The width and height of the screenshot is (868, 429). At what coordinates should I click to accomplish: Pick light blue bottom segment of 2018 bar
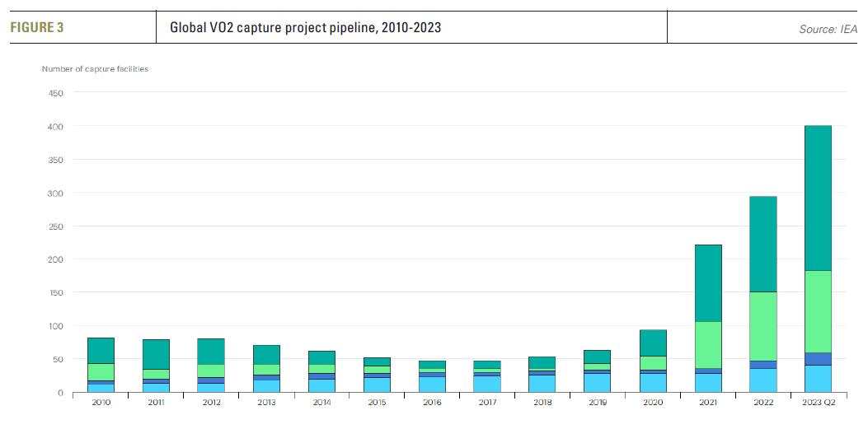[542, 384]
